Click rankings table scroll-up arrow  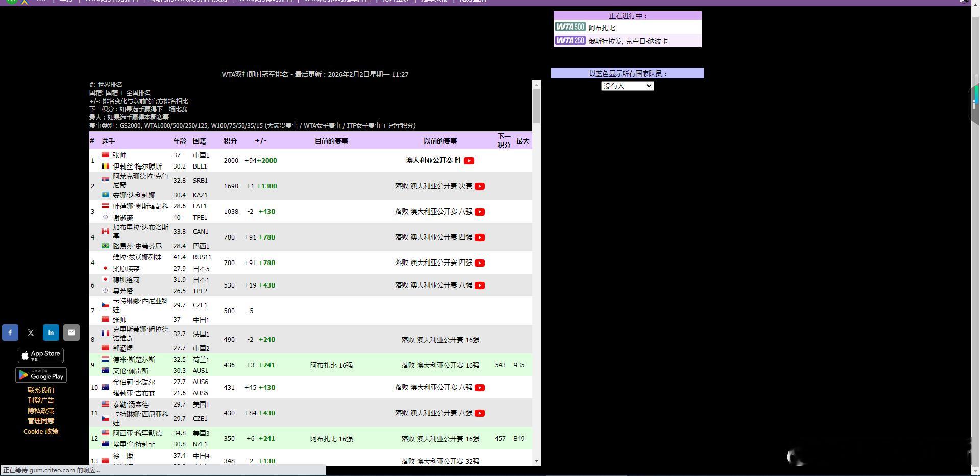(536, 84)
